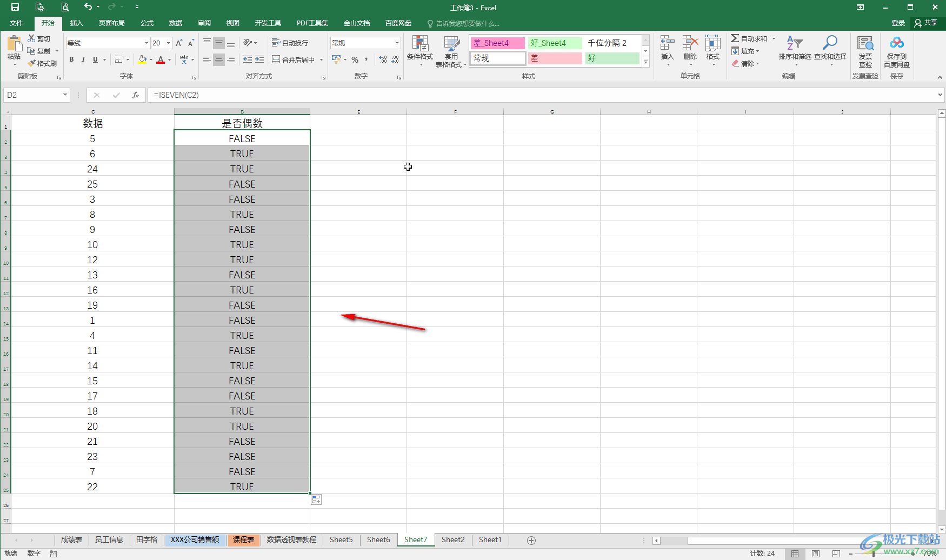Switch to Page Layout view in status bar
946x560 pixels.
(815, 554)
